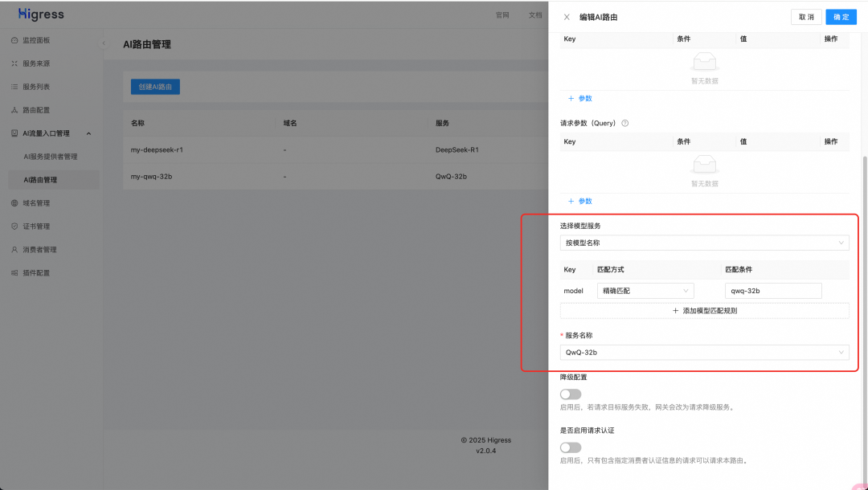Open the 精确匹配 match method dropdown

click(645, 290)
